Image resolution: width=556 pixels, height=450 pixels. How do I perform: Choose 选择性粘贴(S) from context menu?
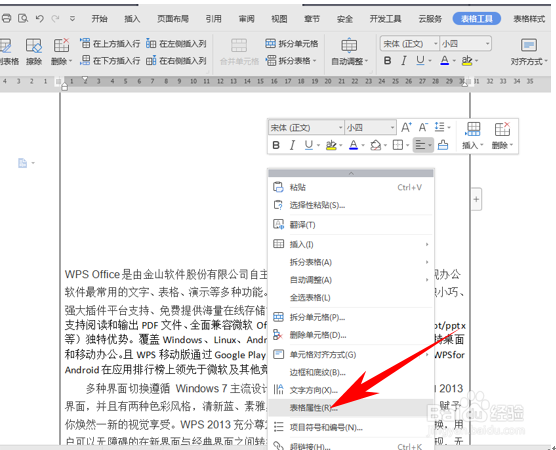[x=351, y=205]
